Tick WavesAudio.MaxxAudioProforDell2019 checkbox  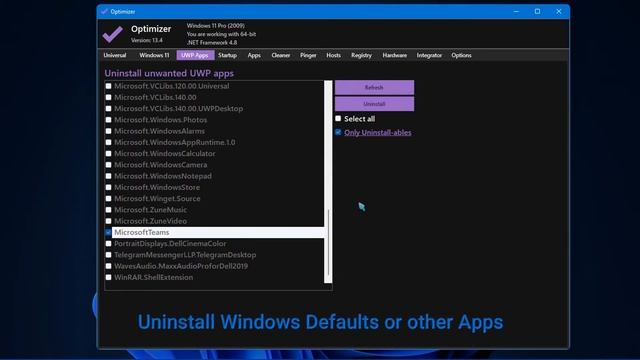click(108, 266)
